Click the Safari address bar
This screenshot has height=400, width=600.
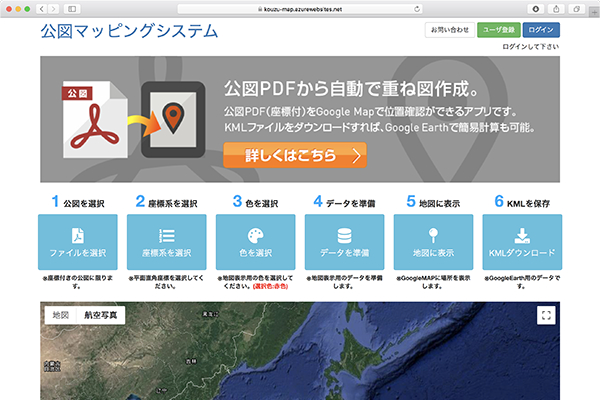(298, 8)
